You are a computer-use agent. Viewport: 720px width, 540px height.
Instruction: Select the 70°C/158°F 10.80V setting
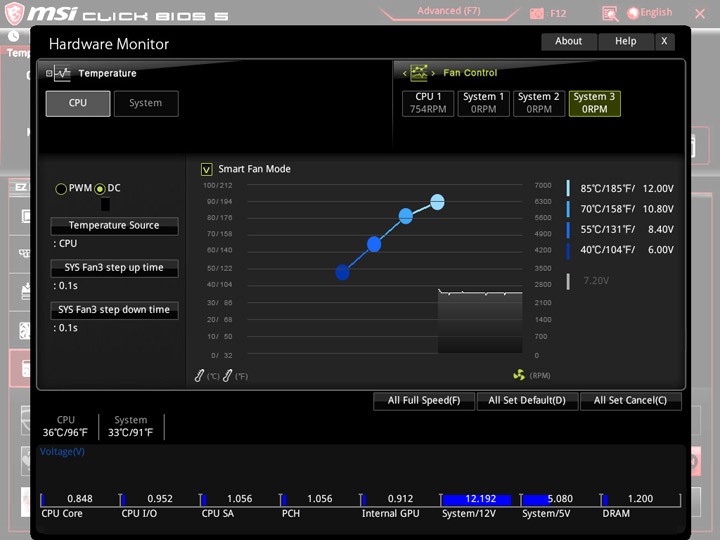coord(620,209)
